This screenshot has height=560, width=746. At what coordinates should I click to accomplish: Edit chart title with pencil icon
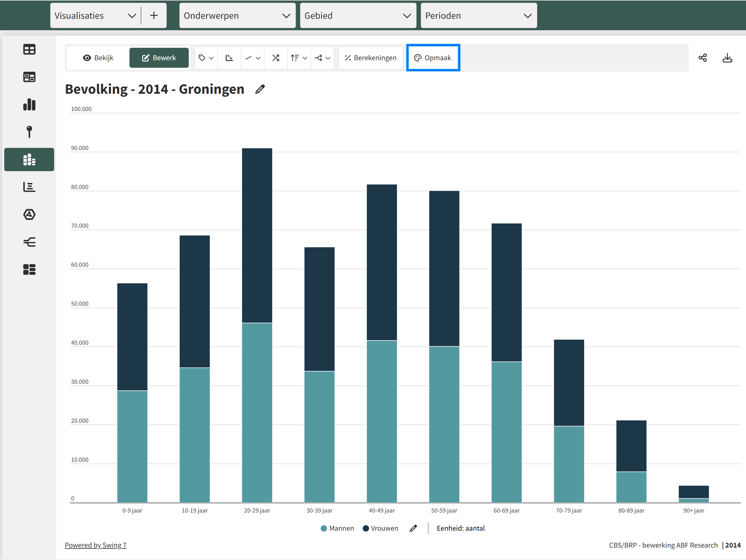[260, 89]
